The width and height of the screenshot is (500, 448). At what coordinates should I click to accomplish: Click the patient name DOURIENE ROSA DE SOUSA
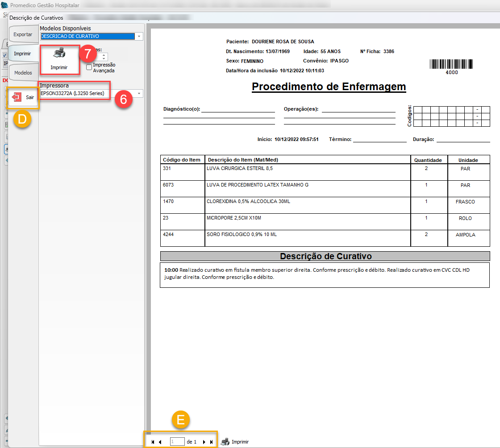coord(283,42)
